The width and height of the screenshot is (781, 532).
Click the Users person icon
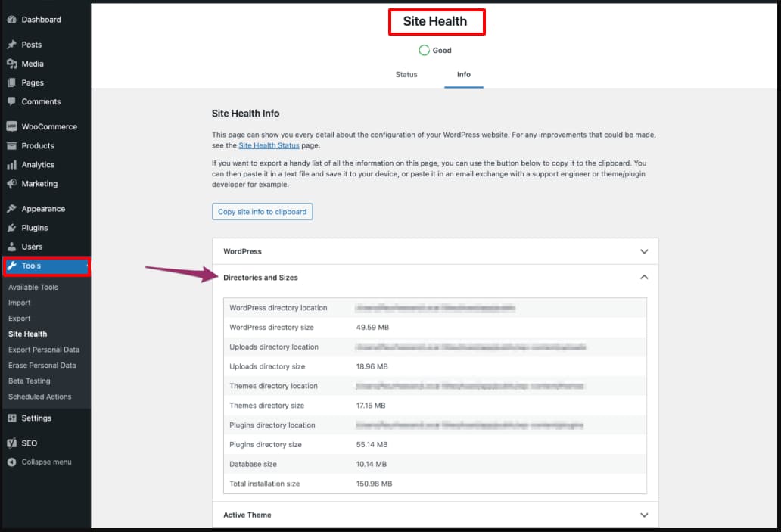[x=12, y=247]
